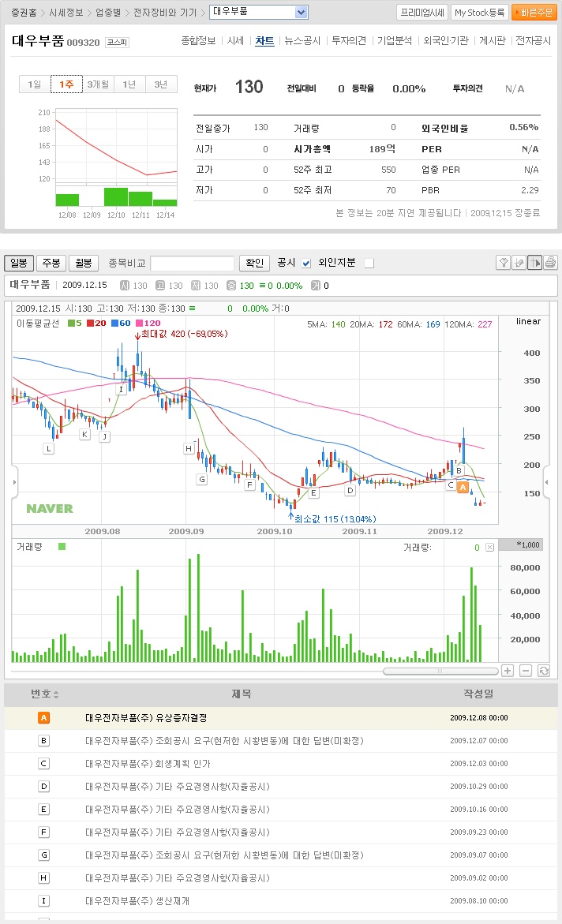Uncheck the 공시 checkbox
562x924 pixels.
tap(306, 264)
